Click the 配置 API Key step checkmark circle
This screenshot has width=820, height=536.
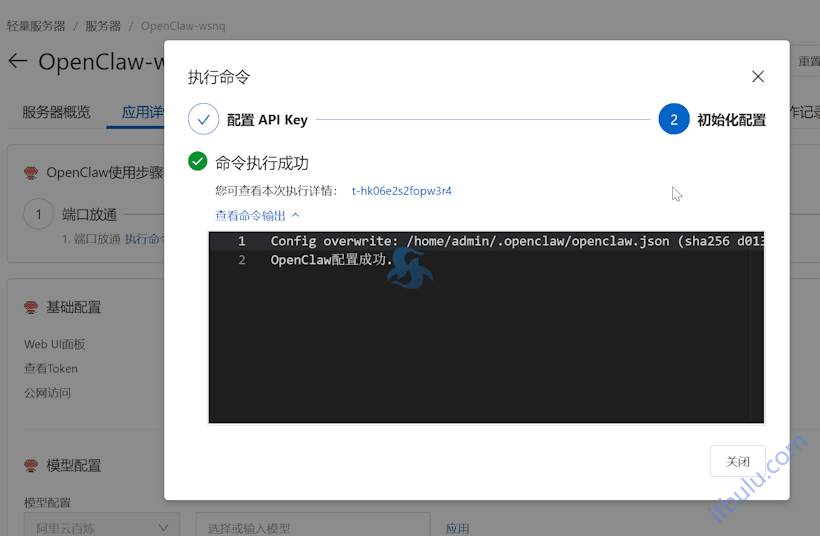point(203,119)
